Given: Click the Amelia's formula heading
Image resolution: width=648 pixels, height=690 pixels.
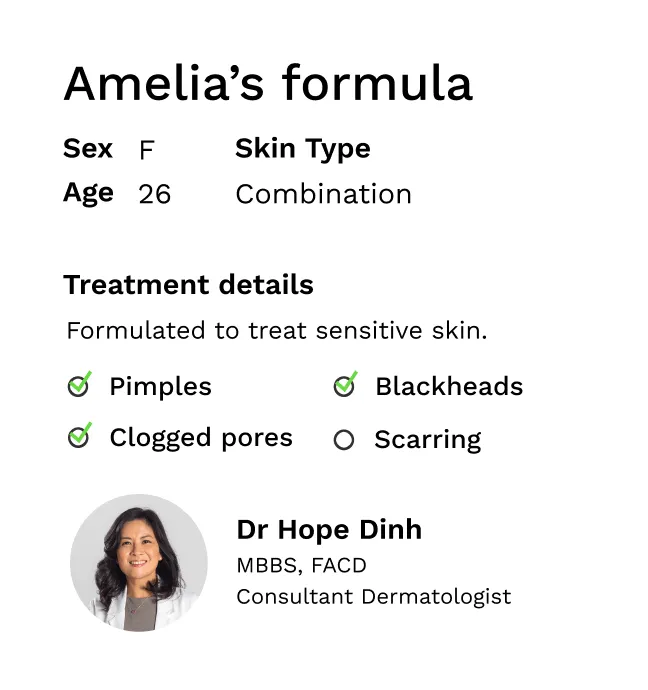Looking at the screenshot, I should 268,84.
